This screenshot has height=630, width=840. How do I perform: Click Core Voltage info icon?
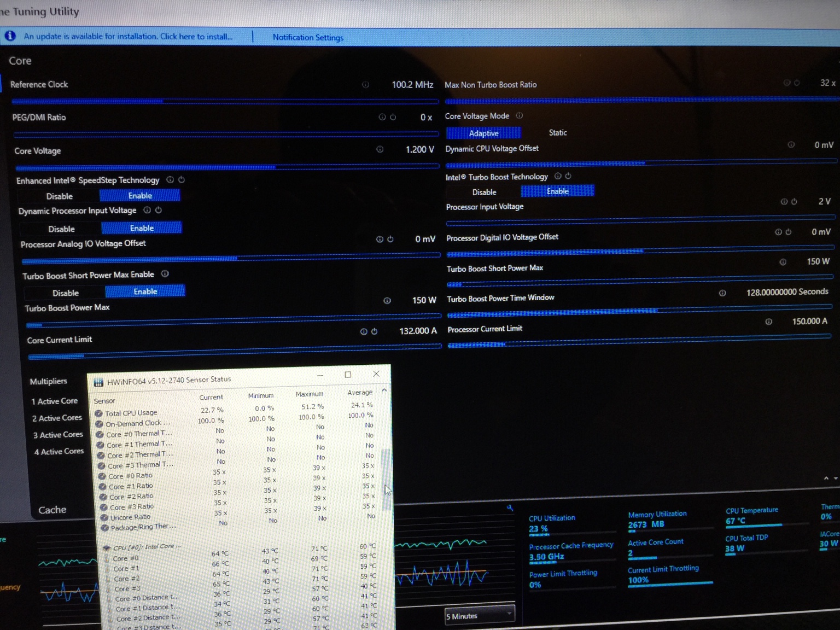(x=380, y=149)
